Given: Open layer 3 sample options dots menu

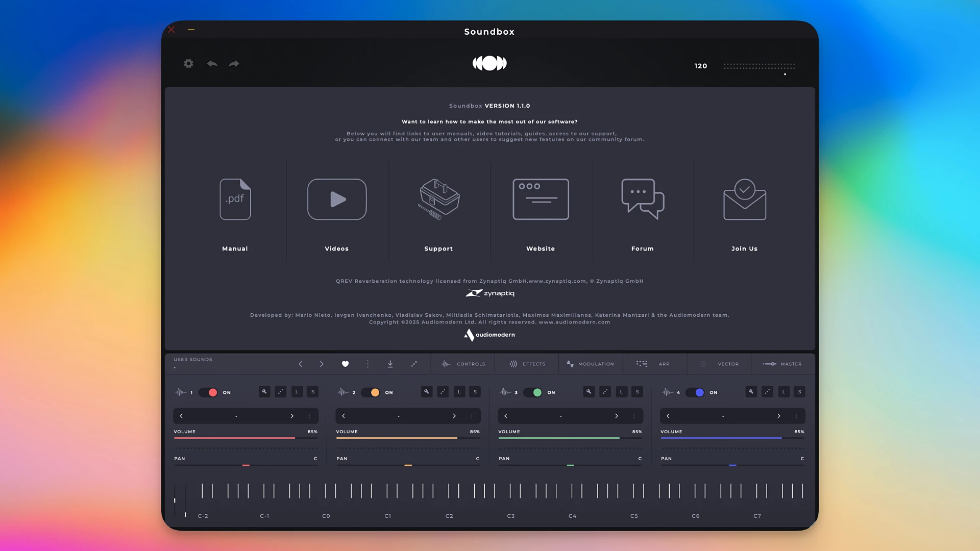Looking at the screenshot, I should (634, 416).
